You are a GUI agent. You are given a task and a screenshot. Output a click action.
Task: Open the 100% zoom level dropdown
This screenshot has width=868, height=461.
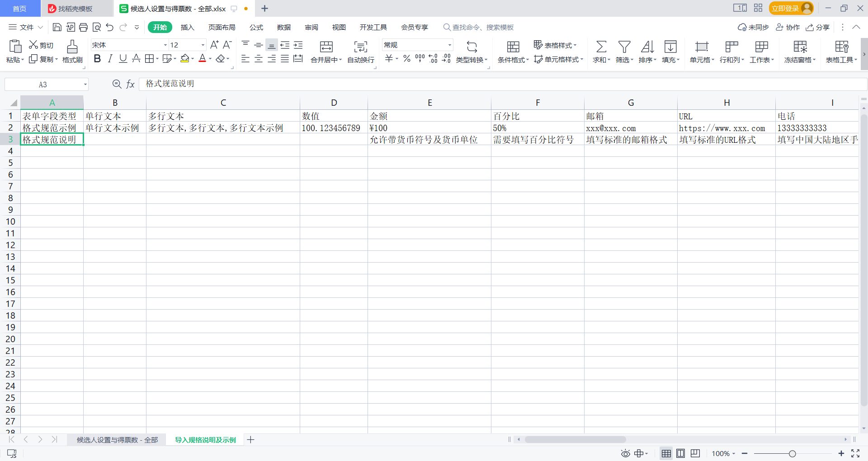(723, 454)
